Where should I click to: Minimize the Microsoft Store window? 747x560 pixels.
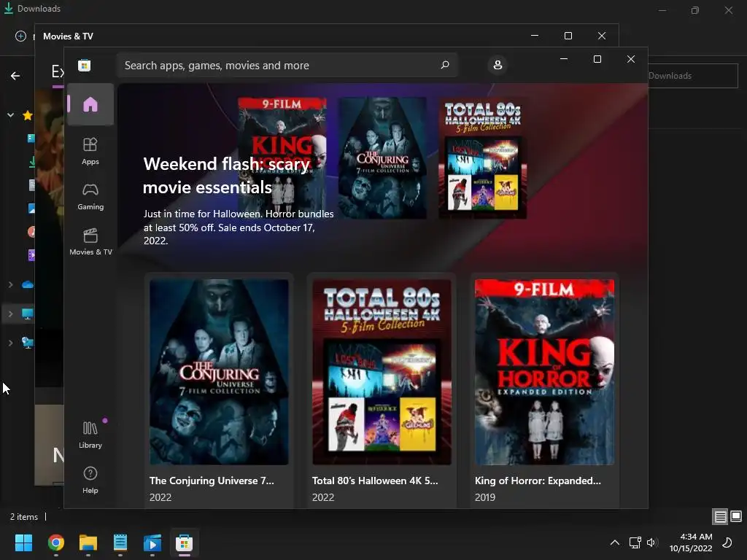pyautogui.click(x=564, y=59)
